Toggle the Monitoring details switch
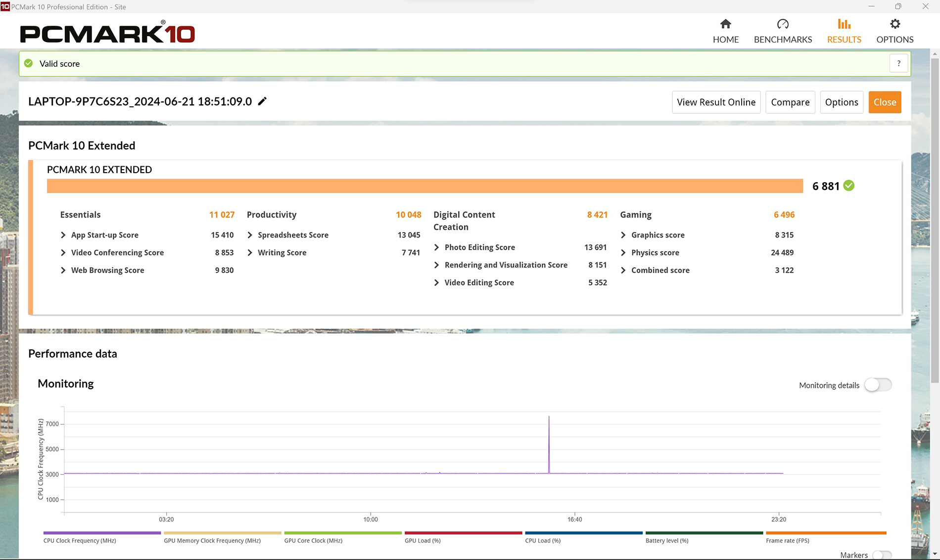The image size is (940, 560). (x=878, y=385)
